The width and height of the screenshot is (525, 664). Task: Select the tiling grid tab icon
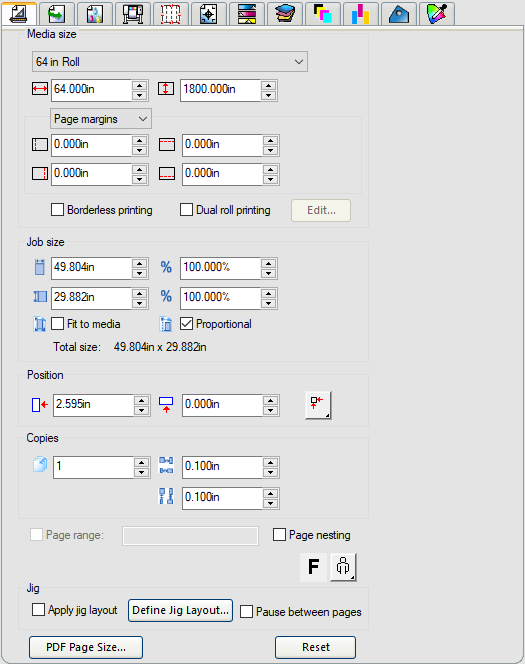[x=170, y=14]
